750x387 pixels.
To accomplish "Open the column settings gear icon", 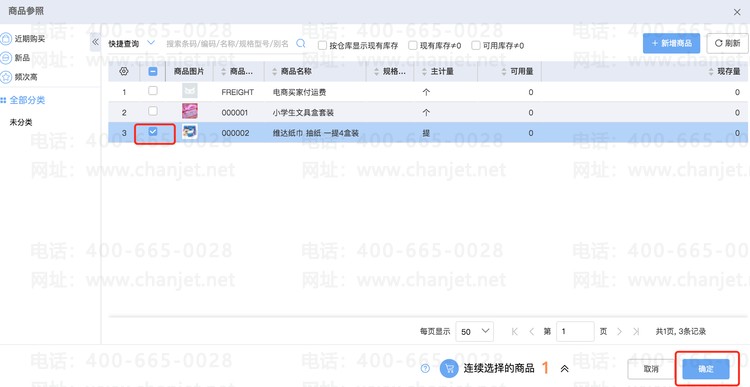I will click(124, 71).
